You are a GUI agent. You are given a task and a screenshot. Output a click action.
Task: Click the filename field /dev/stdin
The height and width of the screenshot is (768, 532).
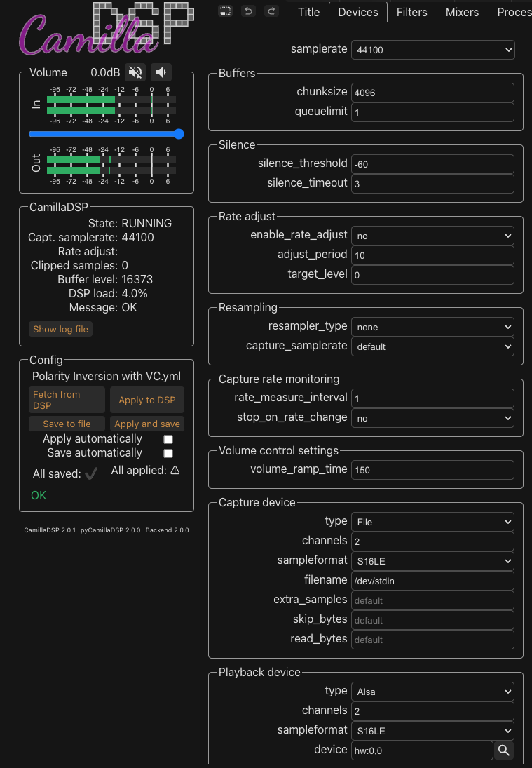point(432,580)
